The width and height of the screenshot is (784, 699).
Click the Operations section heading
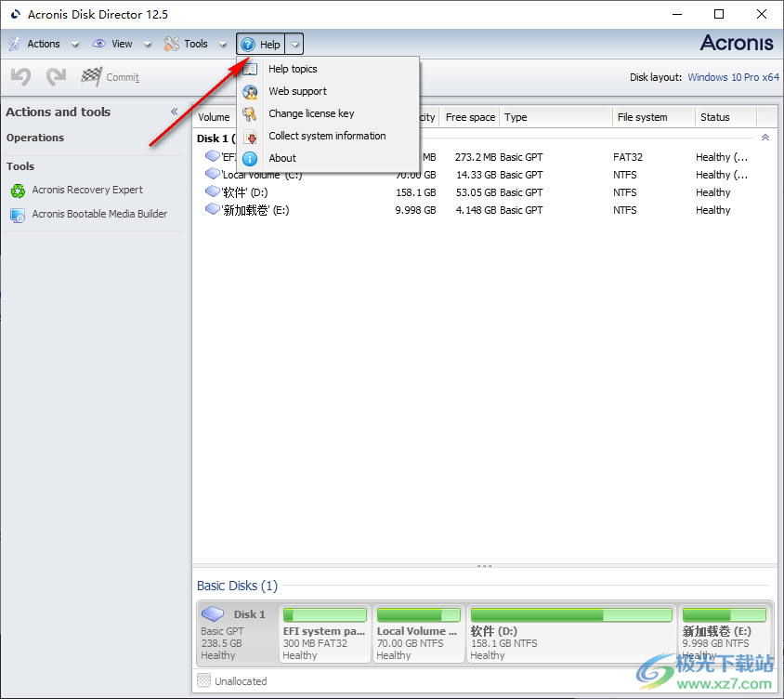click(x=35, y=138)
